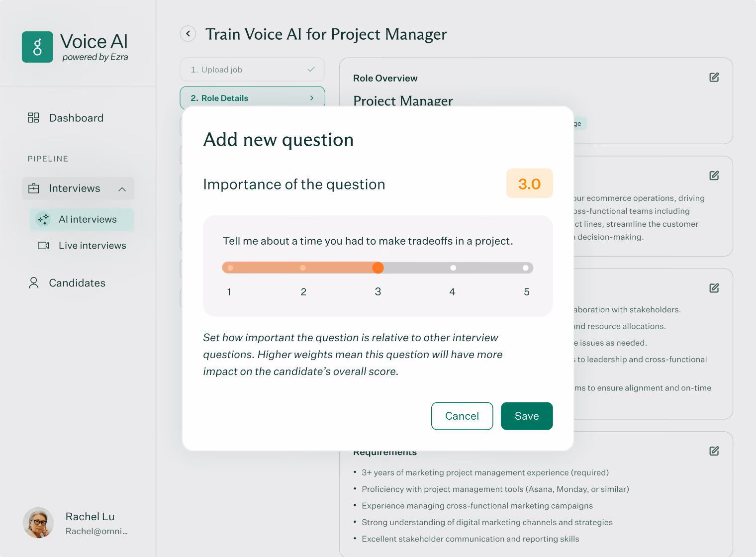Click '3+ years of marketing project management' requirement
756x557 pixels.
coord(485,473)
